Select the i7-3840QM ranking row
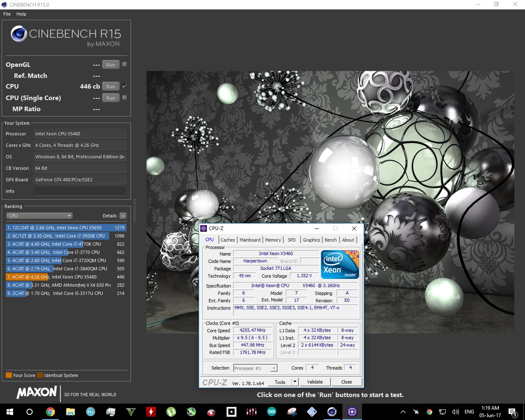Viewport: 525px width, 420px height. pyautogui.click(x=66, y=269)
